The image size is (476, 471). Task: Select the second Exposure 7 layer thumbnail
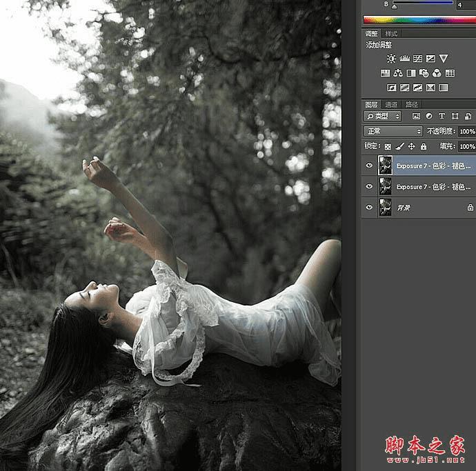click(385, 186)
